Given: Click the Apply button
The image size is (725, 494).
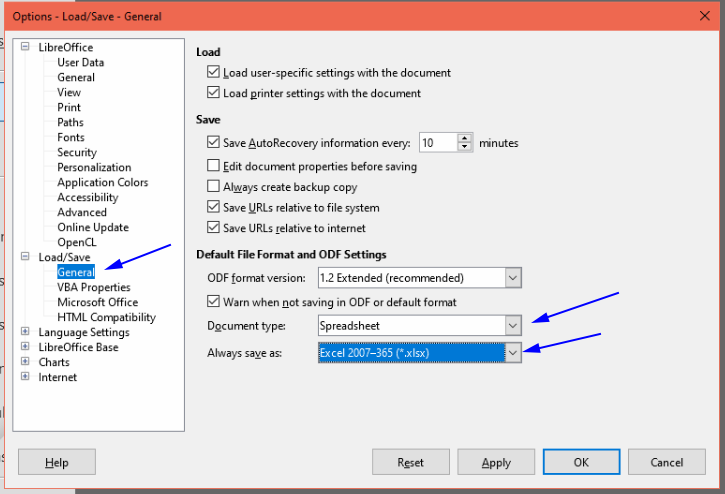Looking at the screenshot, I should pyautogui.click(x=496, y=462).
